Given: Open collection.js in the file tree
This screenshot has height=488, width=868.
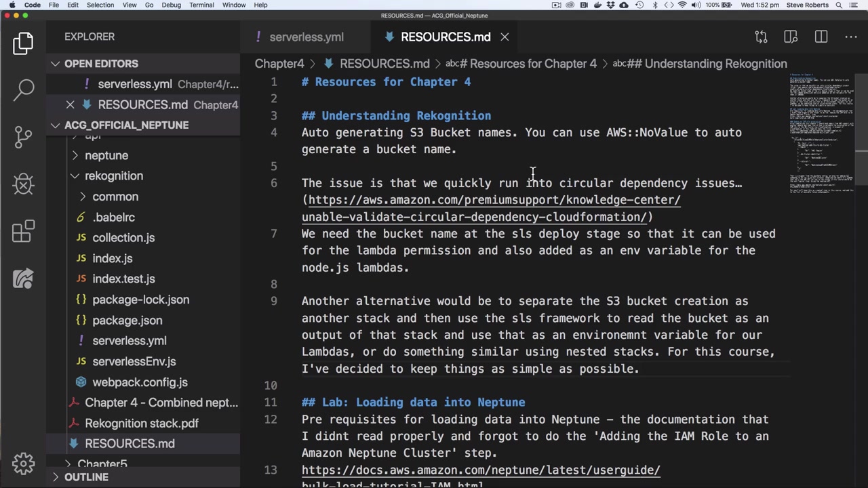Looking at the screenshot, I should [x=123, y=238].
